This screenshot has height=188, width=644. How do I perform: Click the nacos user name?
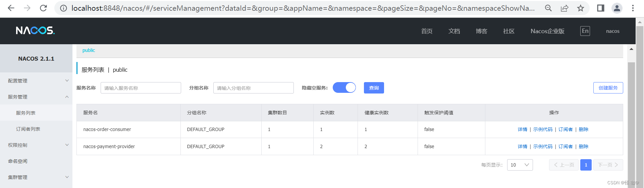613,31
